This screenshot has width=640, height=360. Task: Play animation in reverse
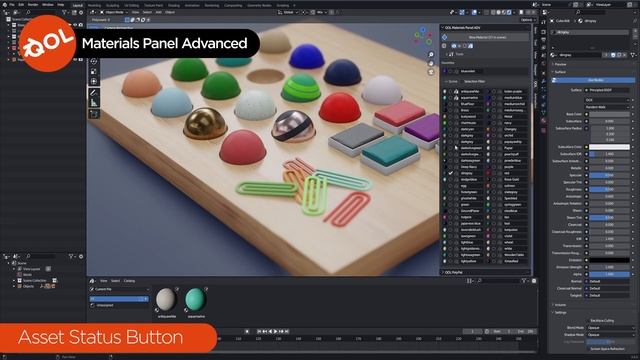[270, 331]
